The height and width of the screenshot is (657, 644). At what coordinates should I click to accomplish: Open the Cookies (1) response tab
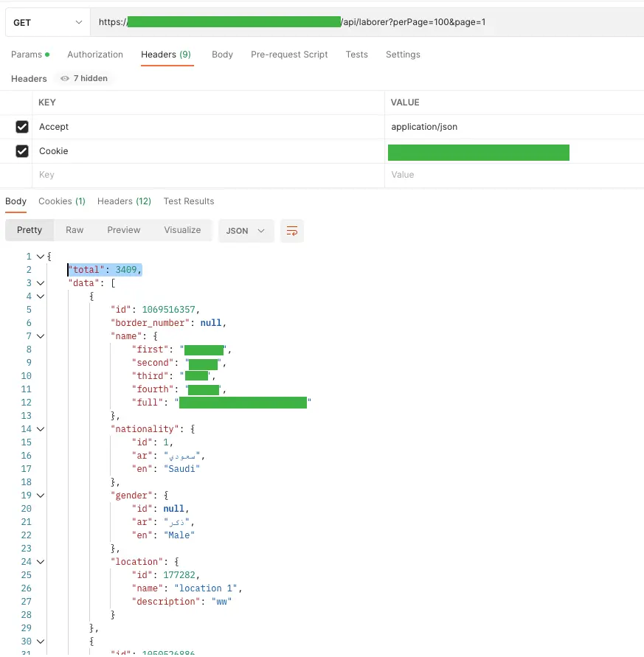coord(61,201)
